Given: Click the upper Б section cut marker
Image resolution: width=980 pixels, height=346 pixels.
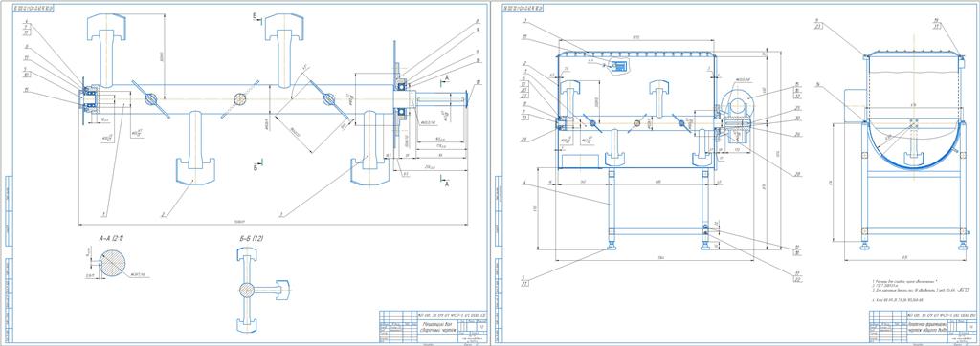Looking at the screenshot, I should [256, 17].
